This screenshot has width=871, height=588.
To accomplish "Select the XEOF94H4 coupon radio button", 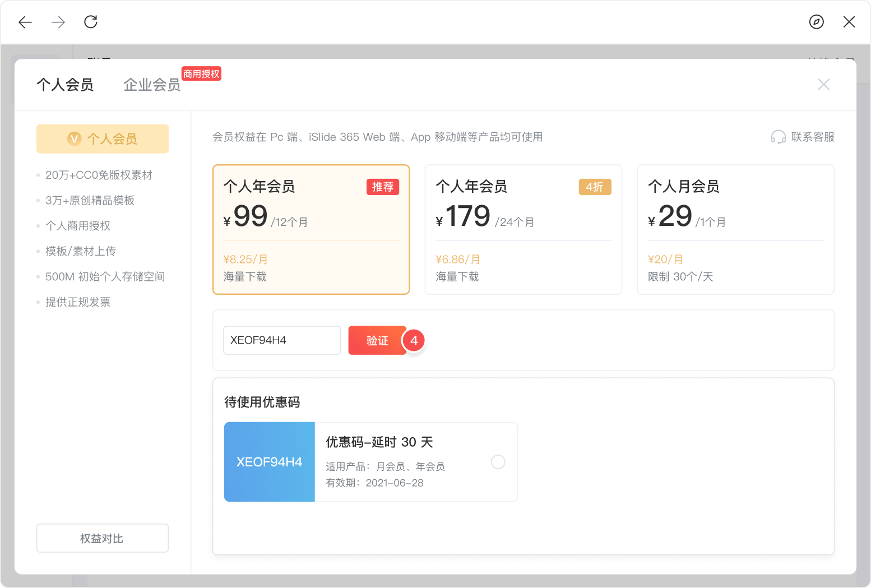I will (x=498, y=462).
